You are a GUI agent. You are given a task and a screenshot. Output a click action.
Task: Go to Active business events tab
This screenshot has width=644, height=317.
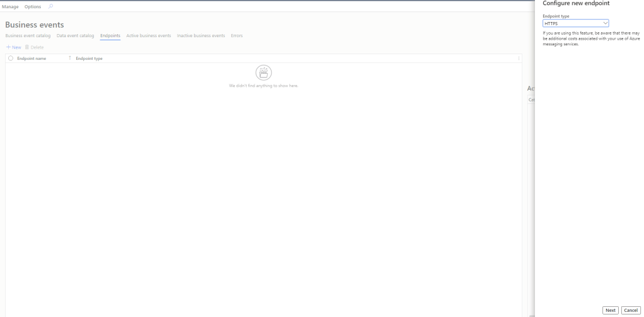point(149,35)
